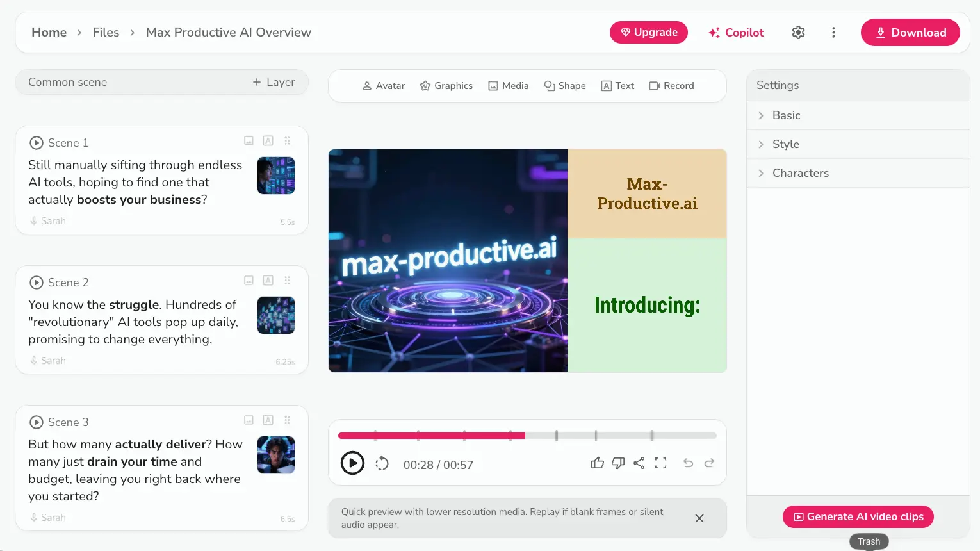Expand the Basic settings section
Viewport: 980px width, 551px height.
pos(786,115)
